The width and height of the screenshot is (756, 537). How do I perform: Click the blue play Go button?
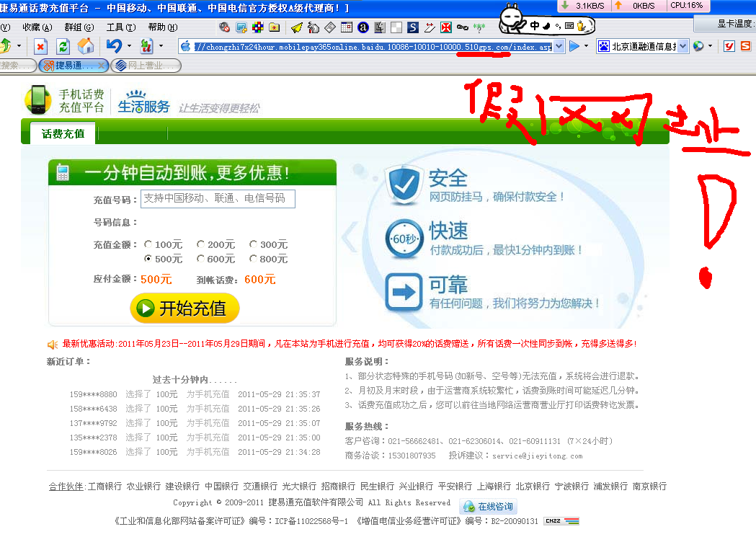point(574,46)
